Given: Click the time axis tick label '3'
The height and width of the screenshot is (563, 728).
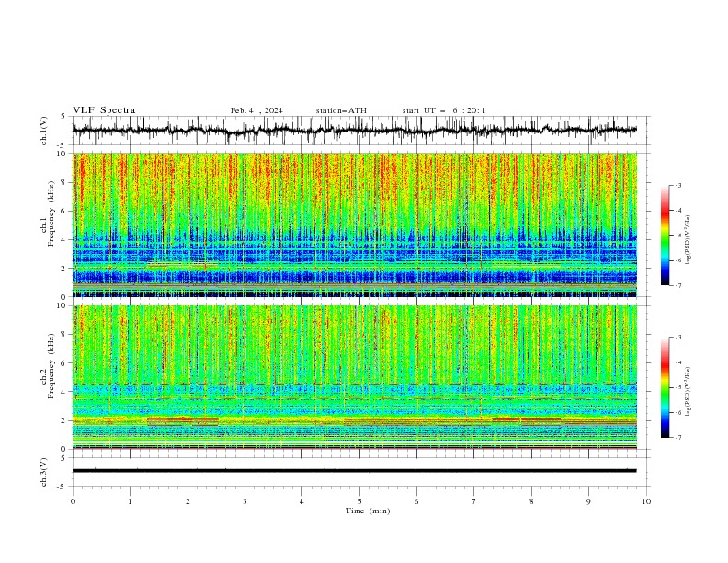Looking at the screenshot, I should [245, 501].
